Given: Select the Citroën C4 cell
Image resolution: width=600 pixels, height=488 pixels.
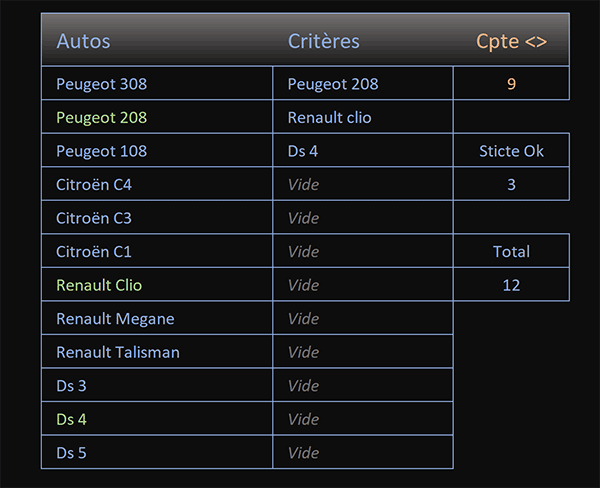Looking at the screenshot, I should pyautogui.click(x=157, y=184).
